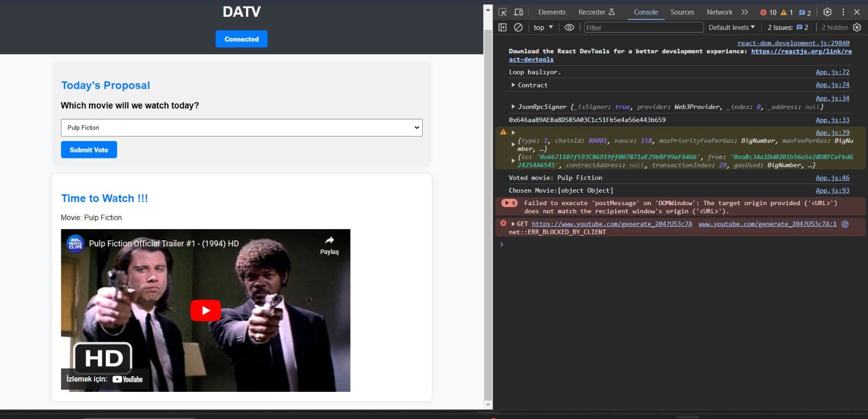Click the Paylaş share icon on video
Screen dimensions: 868x419
click(x=329, y=245)
